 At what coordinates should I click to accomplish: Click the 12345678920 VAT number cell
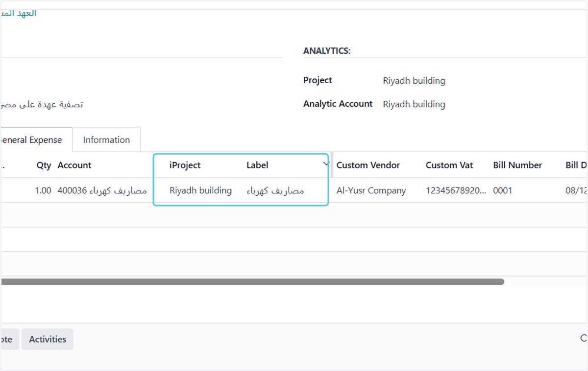(456, 190)
